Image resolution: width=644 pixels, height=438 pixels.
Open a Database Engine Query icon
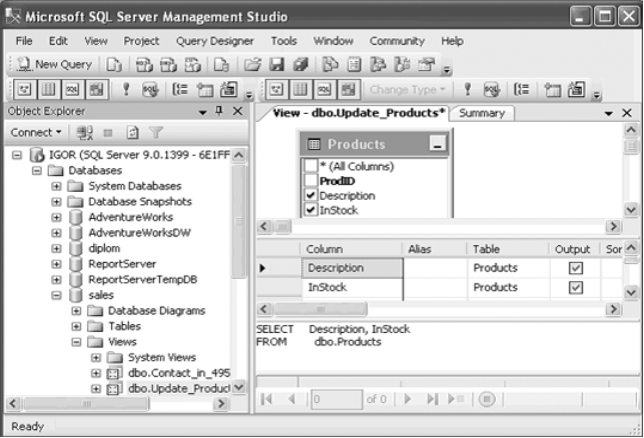114,65
